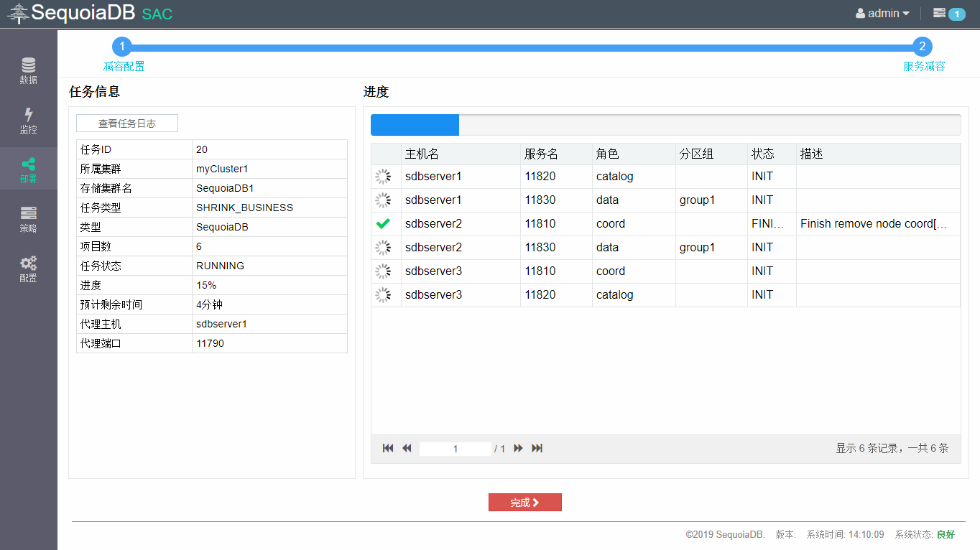Click the admin user icon
The width and height of the screenshot is (980, 550).
(860, 13)
